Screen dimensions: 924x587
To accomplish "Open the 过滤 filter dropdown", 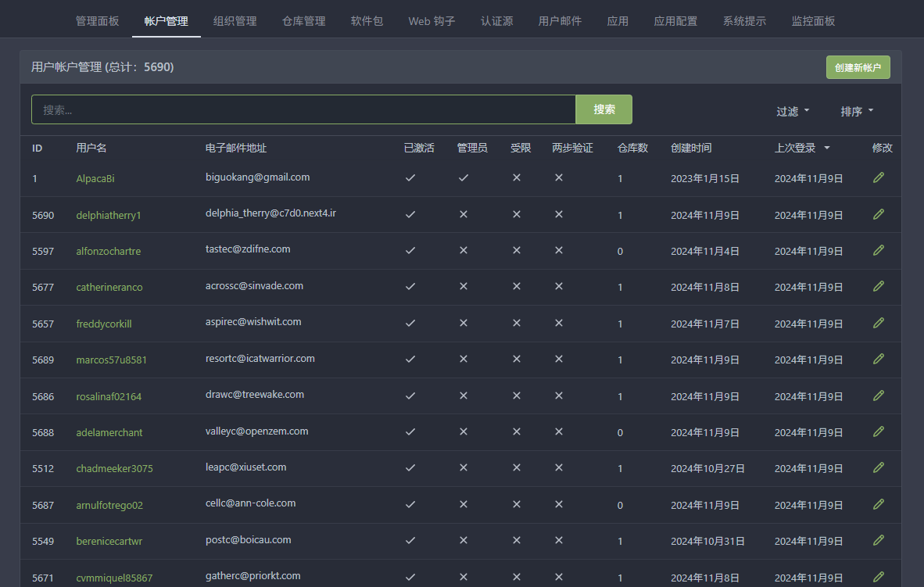I will (x=793, y=112).
